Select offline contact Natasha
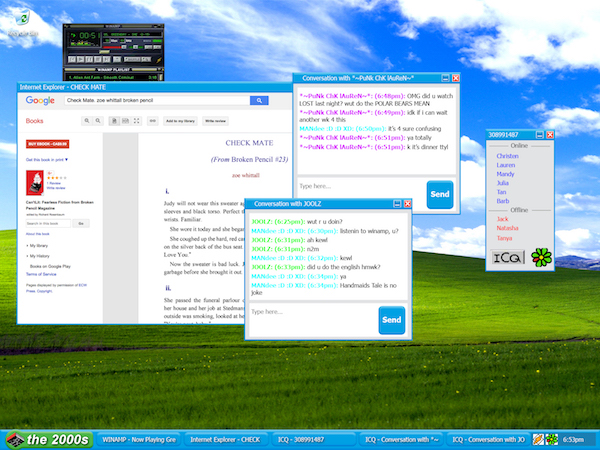The width and height of the screenshot is (600, 450). point(507,228)
